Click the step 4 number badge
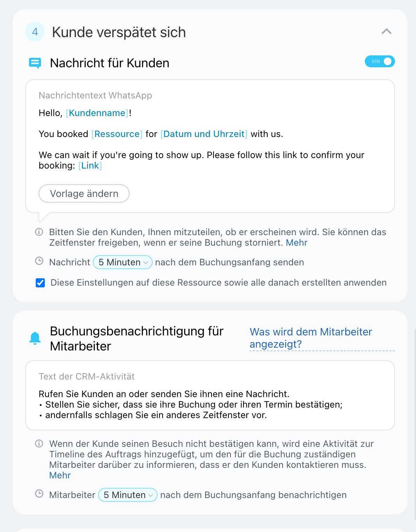 tap(35, 32)
